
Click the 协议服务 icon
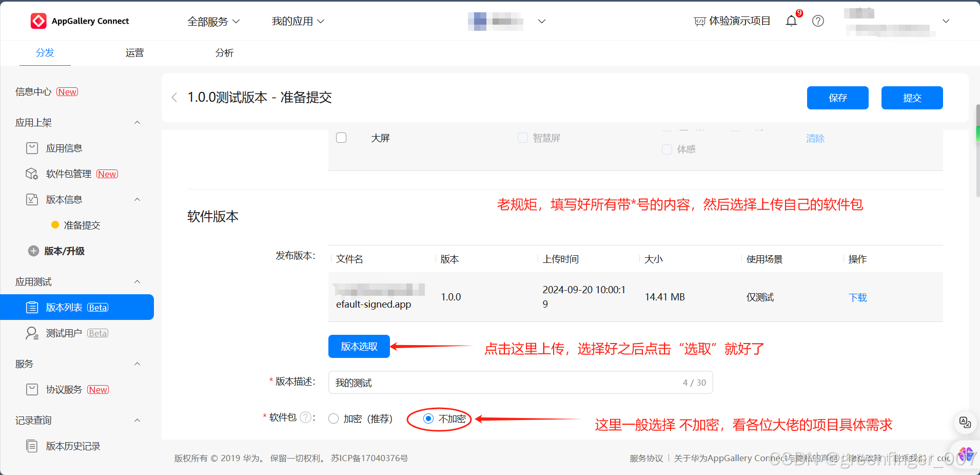coord(32,390)
